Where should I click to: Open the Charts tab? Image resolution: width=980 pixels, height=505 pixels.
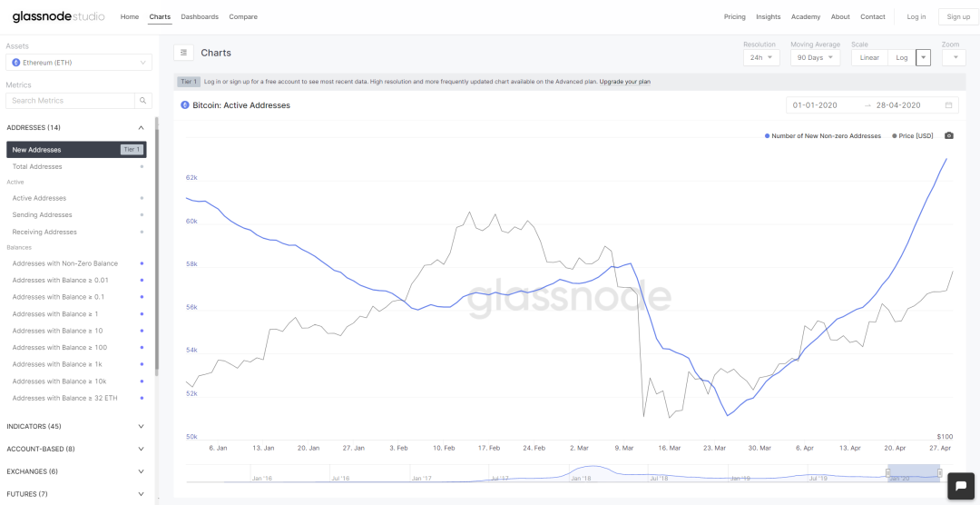(160, 17)
